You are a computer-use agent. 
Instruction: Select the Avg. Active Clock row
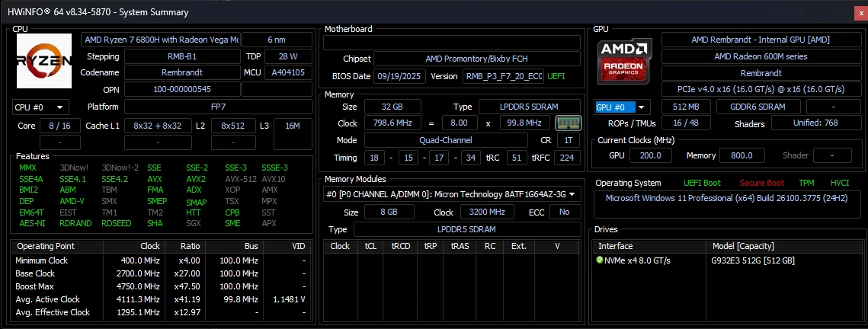[x=161, y=299]
